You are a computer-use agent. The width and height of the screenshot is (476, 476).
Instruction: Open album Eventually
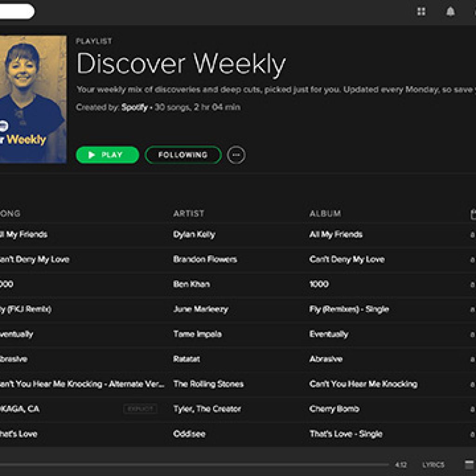point(329,334)
